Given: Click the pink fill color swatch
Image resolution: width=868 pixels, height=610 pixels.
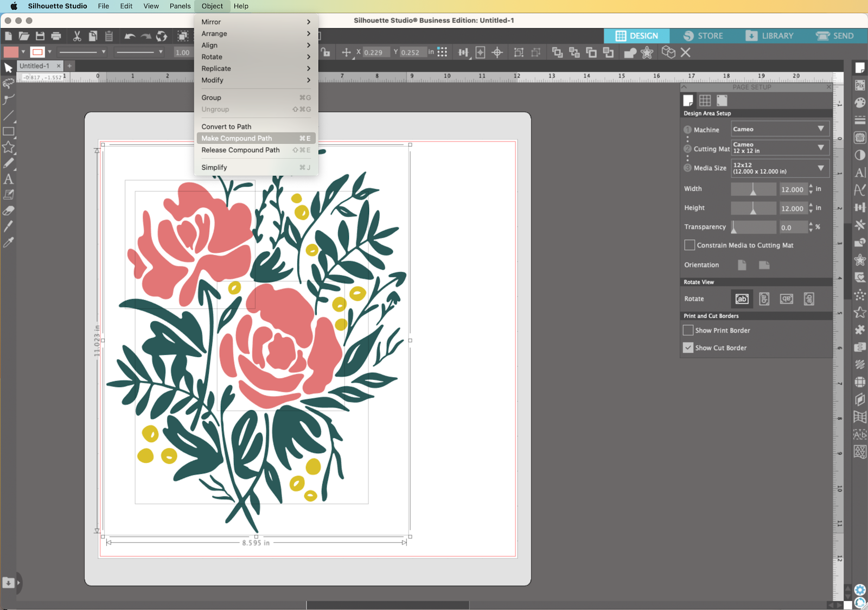Looking at the screenshot, I should point(11,52).
